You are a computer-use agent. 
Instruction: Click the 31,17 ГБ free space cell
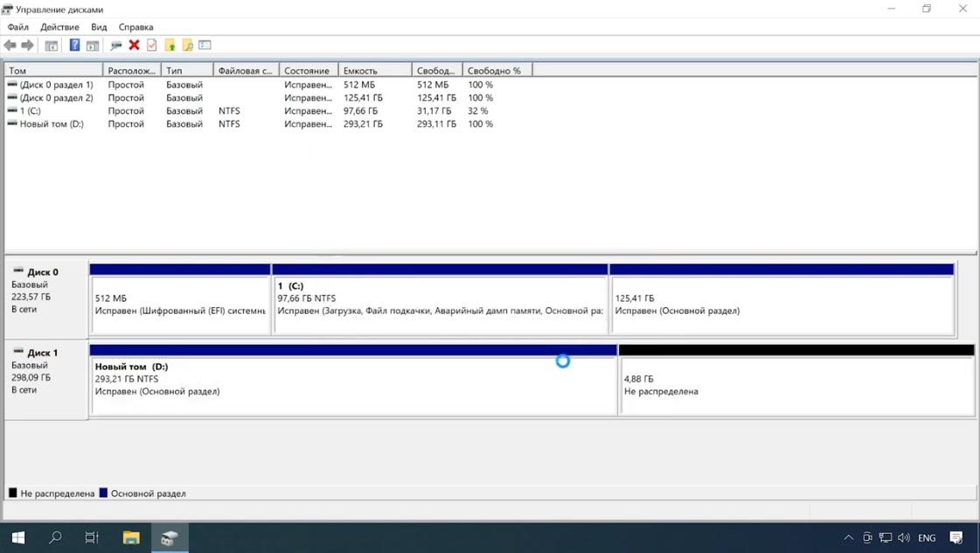tap(434, 111)
